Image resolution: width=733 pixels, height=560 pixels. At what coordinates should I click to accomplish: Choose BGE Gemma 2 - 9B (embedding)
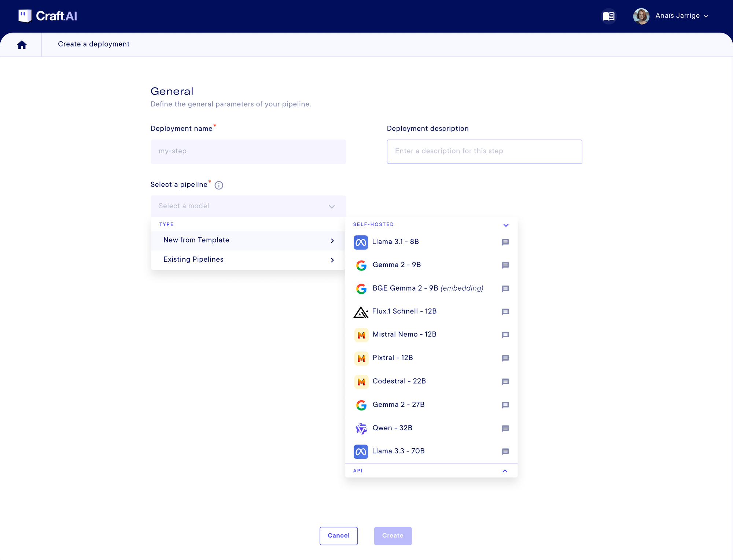pyautogui.click(x=431, y=289)
